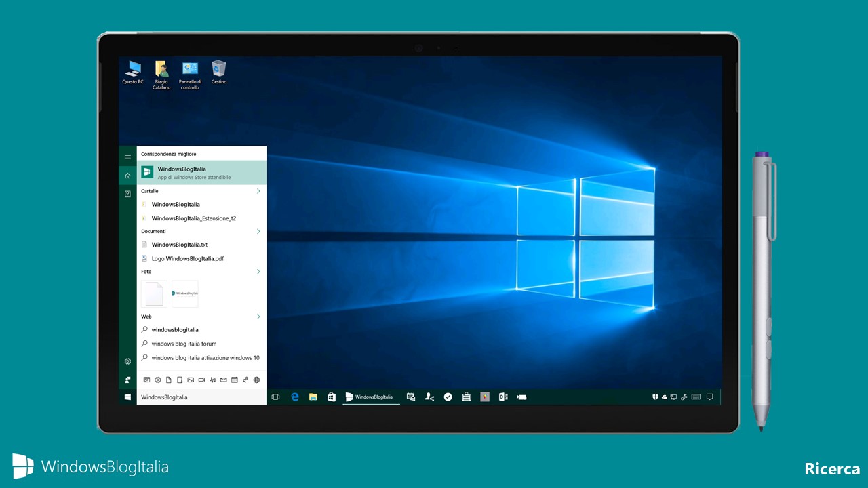Search web for attivazione windows 10 suggestion
This screenshot has width=868, height=488.
point(201,358)
